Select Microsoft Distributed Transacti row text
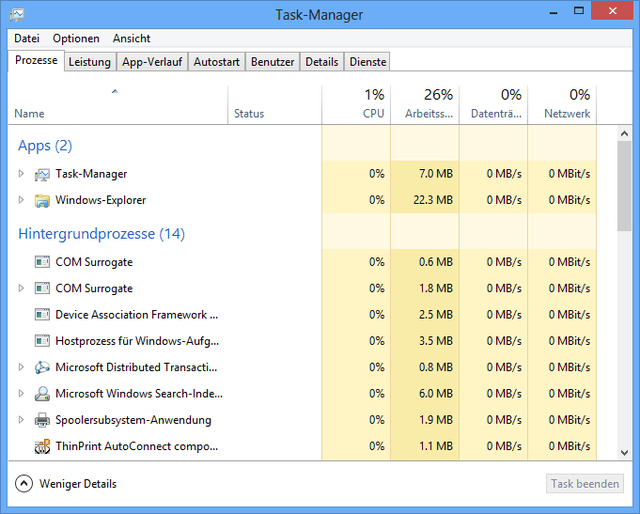640x514 pixels. [136, 367]
